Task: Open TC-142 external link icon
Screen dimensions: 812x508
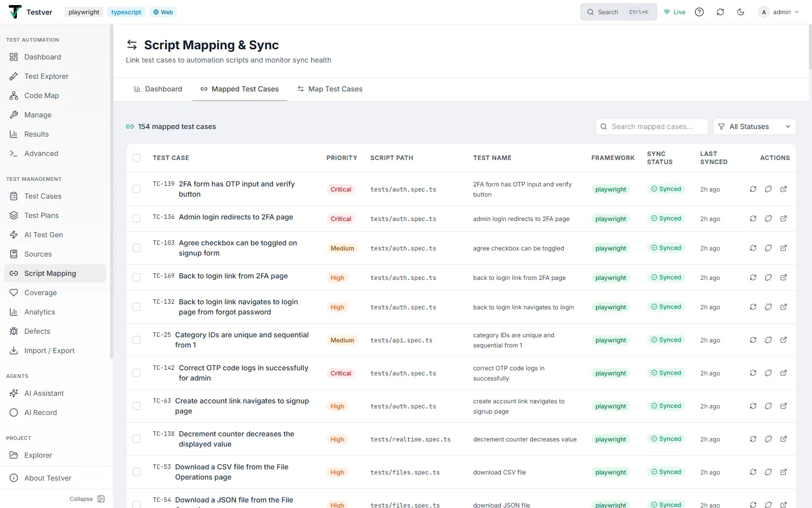Action: tap(784, 373)
